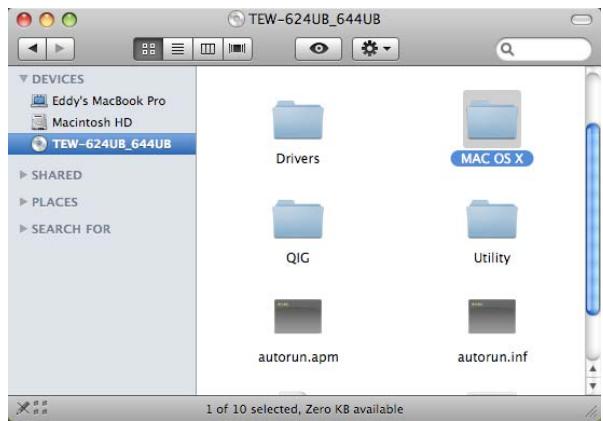This screenshot has height=421, width=603.
Task: Click the QIG folder name label
Action: click(x=298, y=258)
